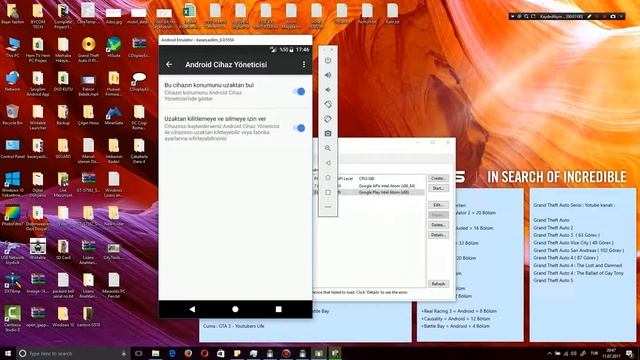The image size is (640, 360).
Task: Select Recycle Bin desktop icon
Action: 12,115
